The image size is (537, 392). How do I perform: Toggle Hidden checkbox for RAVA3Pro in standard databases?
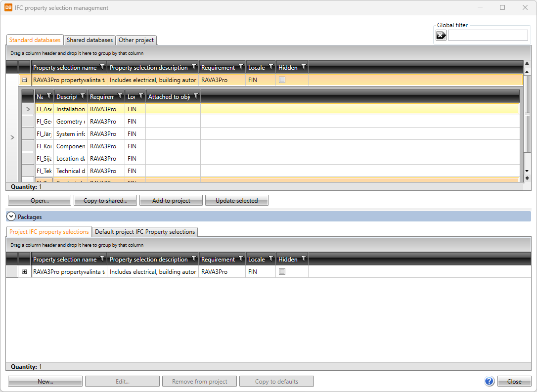pos(282,80)
